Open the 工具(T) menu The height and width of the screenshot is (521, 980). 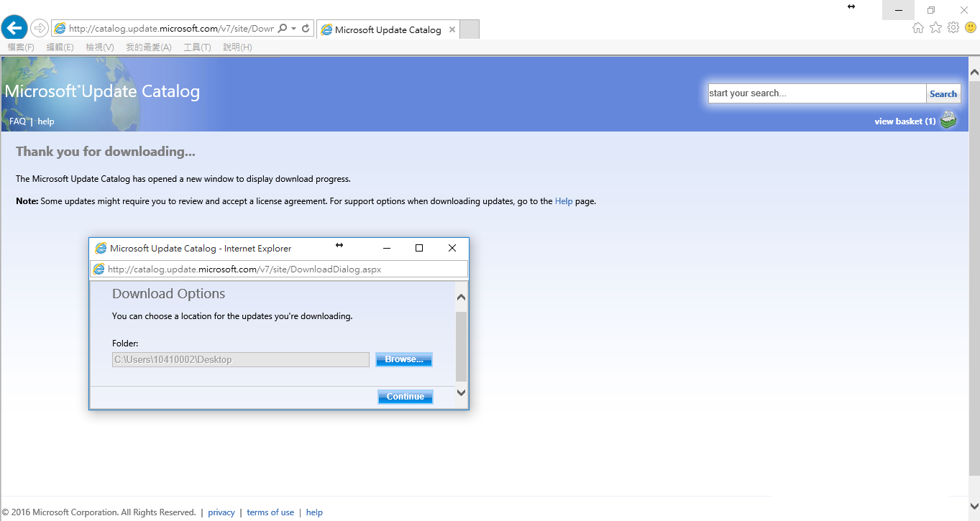tap(197, 47)
